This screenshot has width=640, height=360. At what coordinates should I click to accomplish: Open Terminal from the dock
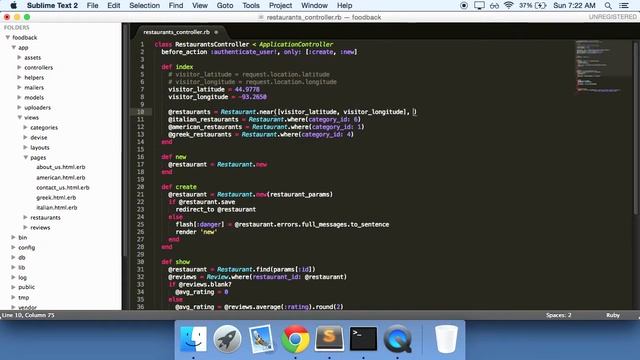point(363,338)
